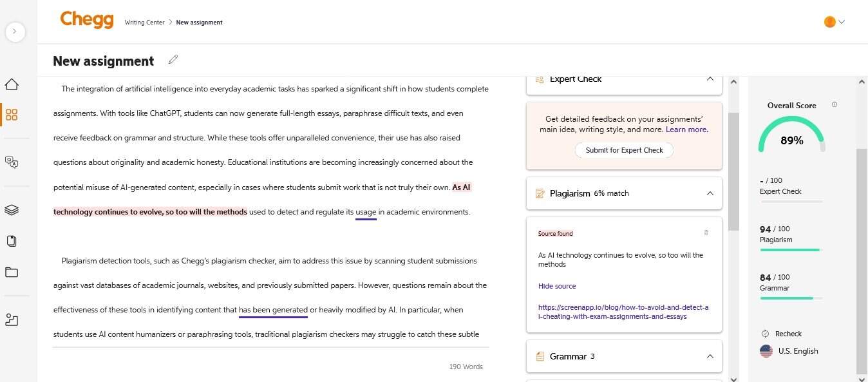This screenshot has width=868, height=382.
Task: Click the Grammar score progress bar
Action: pos(790,298)
